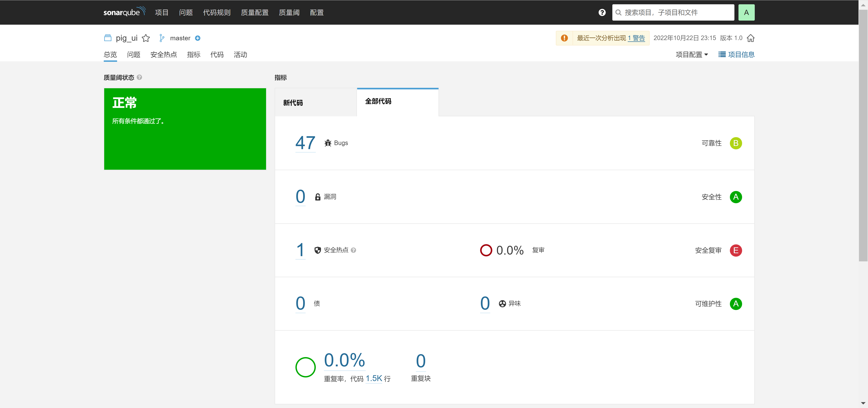Screen dimensions: 868x408
Task: Click the 1 警告 link
Action: click(x=636, y=38)
